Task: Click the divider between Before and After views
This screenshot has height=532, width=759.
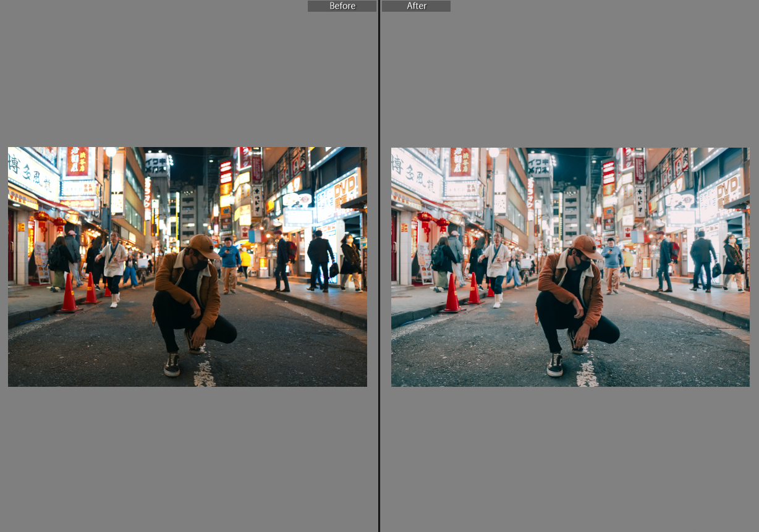Action: click(379, 266)
